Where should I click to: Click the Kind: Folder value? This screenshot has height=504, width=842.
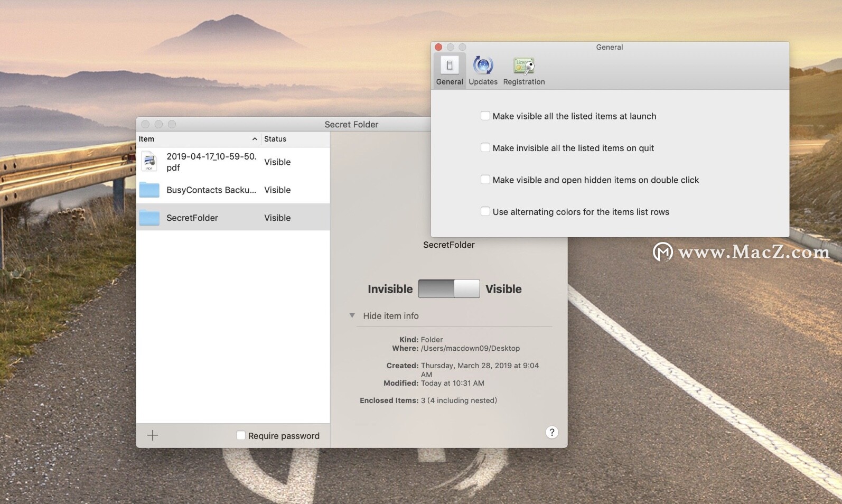(432, 340)
